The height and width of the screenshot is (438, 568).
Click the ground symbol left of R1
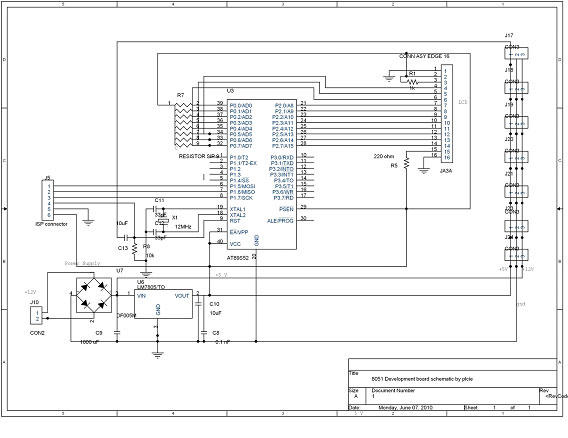(x=389, y=78)
